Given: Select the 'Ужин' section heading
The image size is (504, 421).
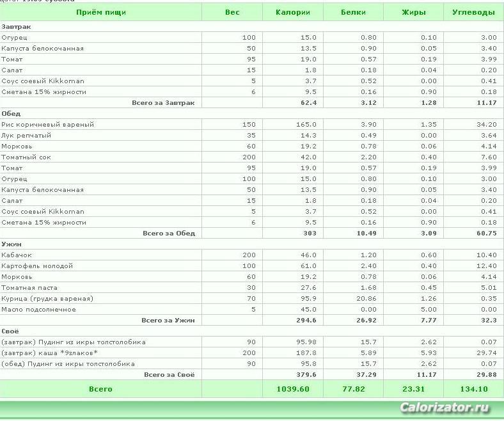Looking at the screenshot, I should [x=12, y=244].
